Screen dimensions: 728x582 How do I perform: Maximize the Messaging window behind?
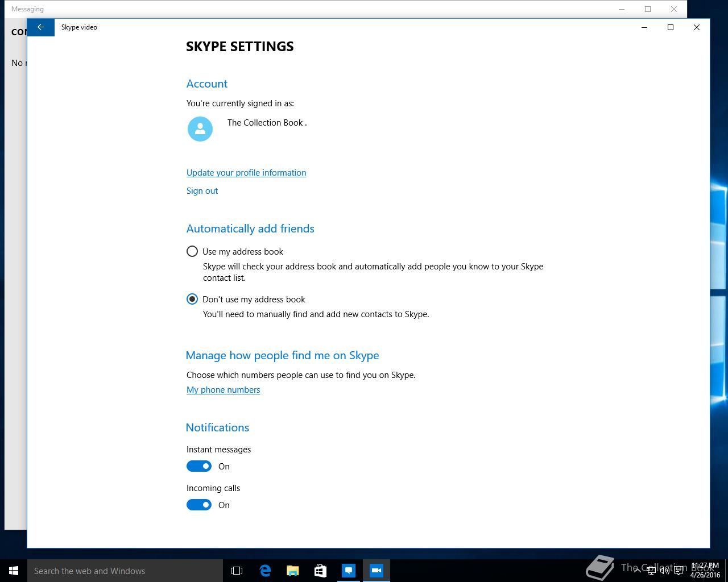(648, 9)
